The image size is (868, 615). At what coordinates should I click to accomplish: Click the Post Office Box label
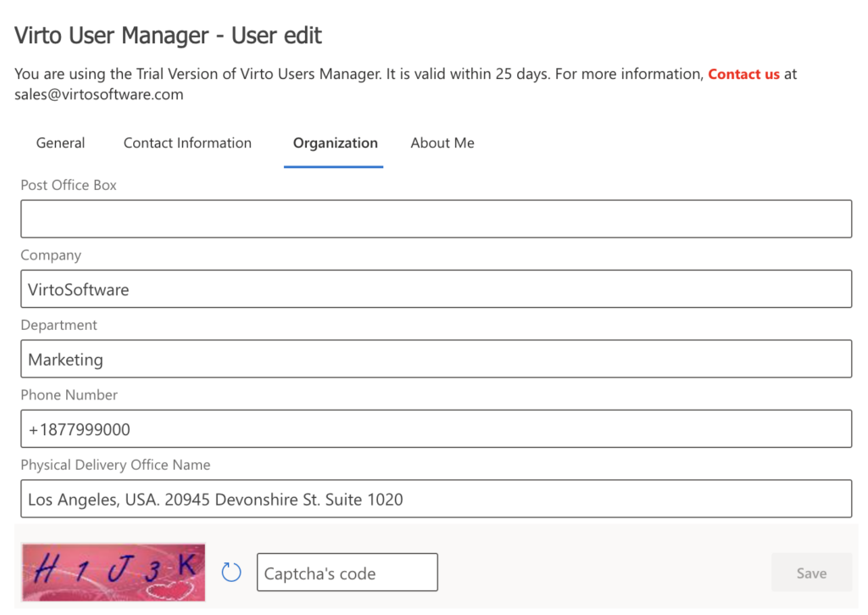click(x=68, y=185)
